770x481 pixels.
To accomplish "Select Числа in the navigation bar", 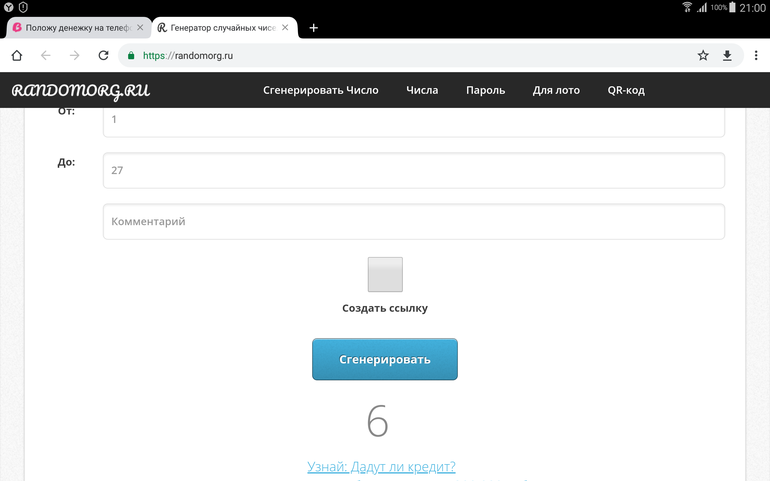I will coord(422,90).
